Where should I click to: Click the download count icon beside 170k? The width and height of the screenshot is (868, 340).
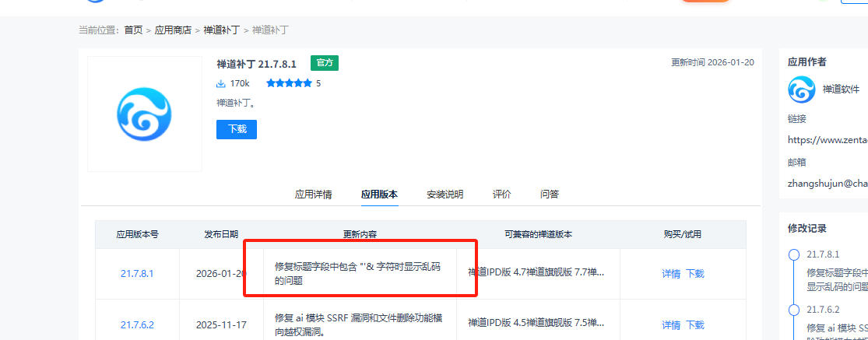221,83
